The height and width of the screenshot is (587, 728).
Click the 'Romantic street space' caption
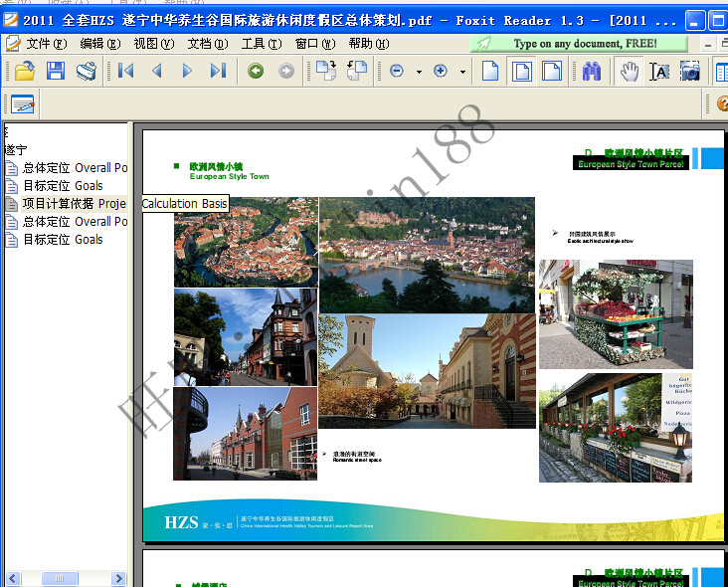point(357,460)
